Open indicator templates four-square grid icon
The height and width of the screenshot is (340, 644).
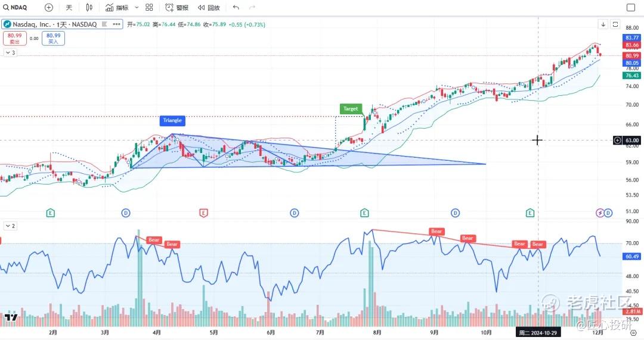[149, 7]
